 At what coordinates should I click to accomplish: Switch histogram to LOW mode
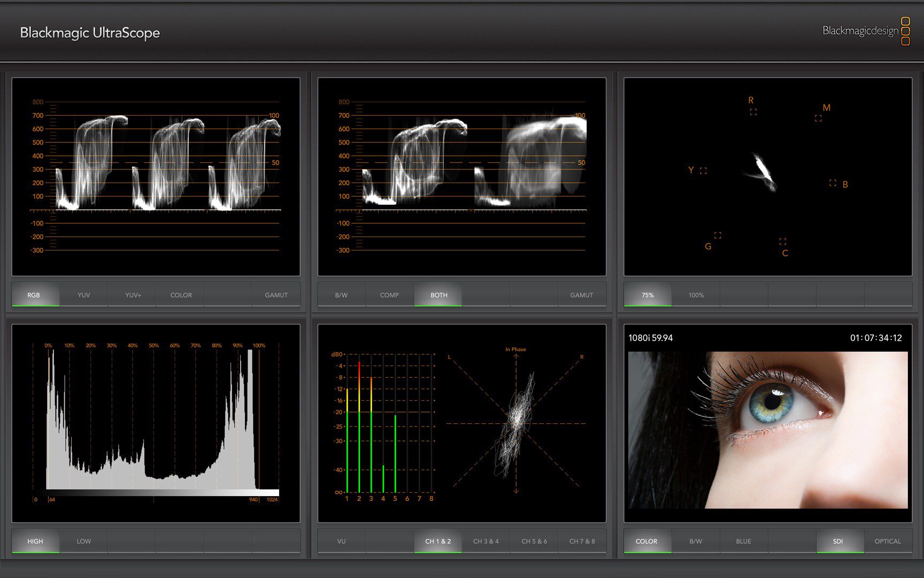pos(84,541)
